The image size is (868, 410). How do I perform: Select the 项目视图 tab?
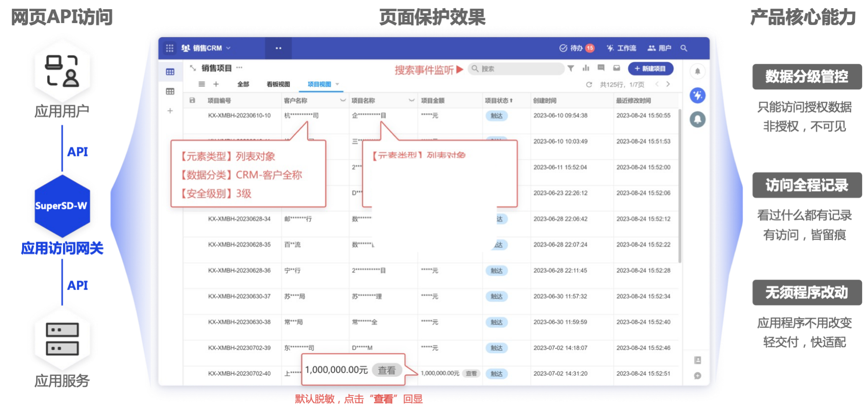pos(319,84)
